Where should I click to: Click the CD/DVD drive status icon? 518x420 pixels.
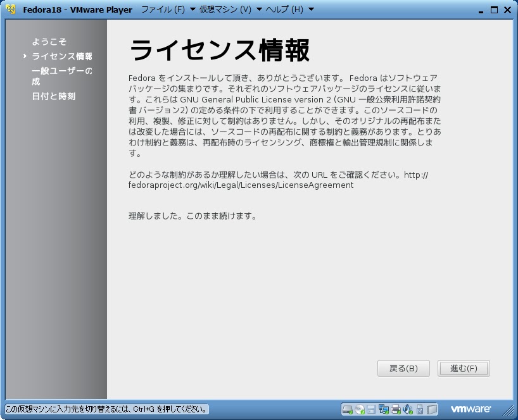[x=360, y=409]
